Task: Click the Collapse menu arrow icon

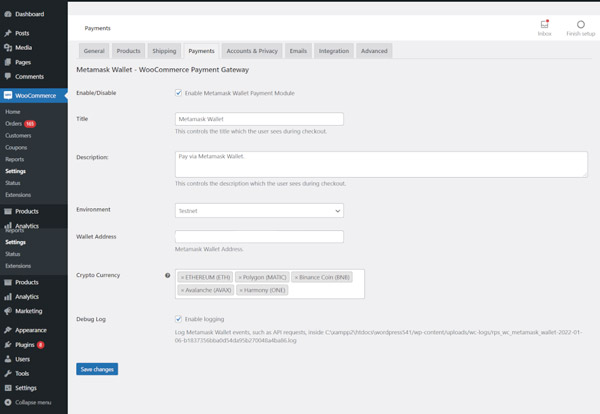Action: coord(8,402)
